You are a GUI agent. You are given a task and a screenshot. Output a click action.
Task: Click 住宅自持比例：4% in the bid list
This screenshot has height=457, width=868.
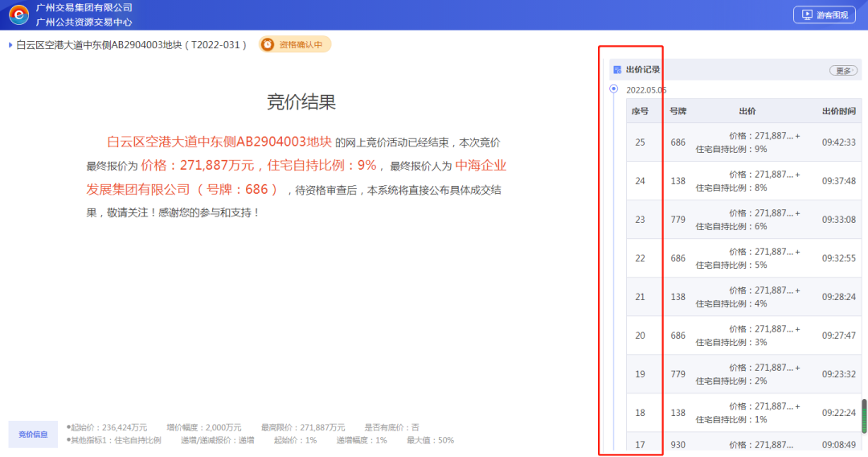(731, 304)
